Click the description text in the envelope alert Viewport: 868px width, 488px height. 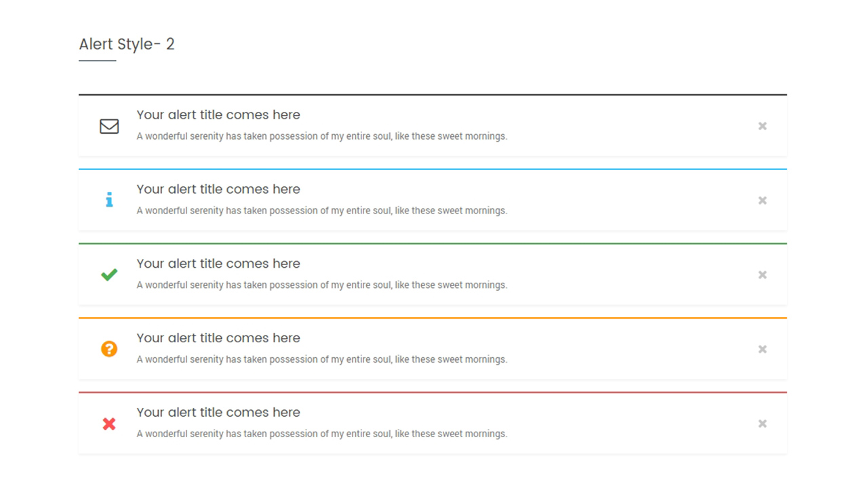[x=321, y=136]
